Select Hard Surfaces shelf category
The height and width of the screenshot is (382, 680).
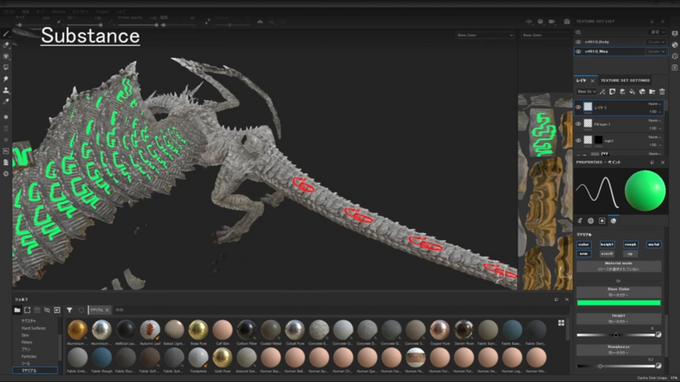(x=33, y=328)
